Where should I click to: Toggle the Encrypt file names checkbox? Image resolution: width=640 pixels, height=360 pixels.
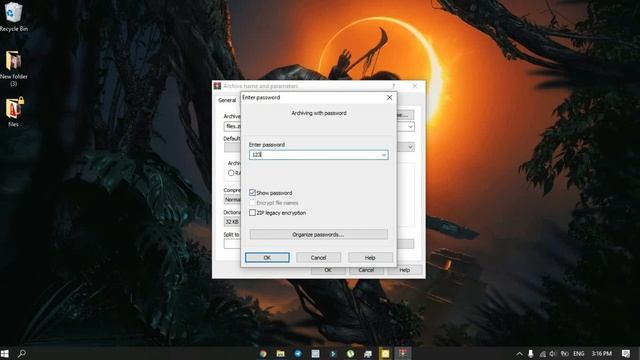point(252,203)
